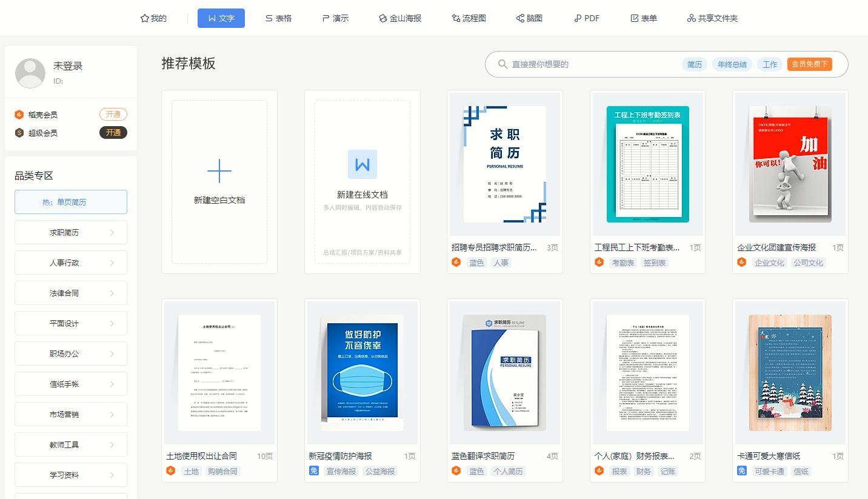Open the PDF section
This screenshot has height=499, width=868.
586,18
